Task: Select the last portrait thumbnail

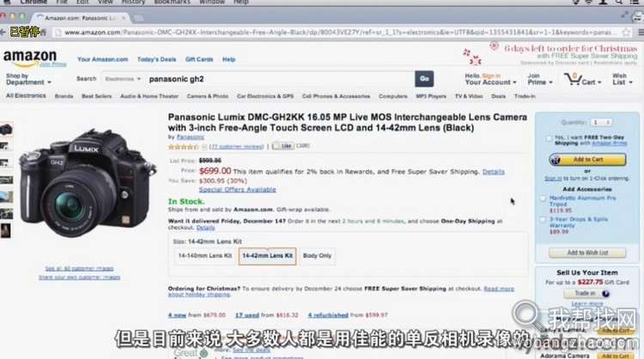Action: [6, 230]
